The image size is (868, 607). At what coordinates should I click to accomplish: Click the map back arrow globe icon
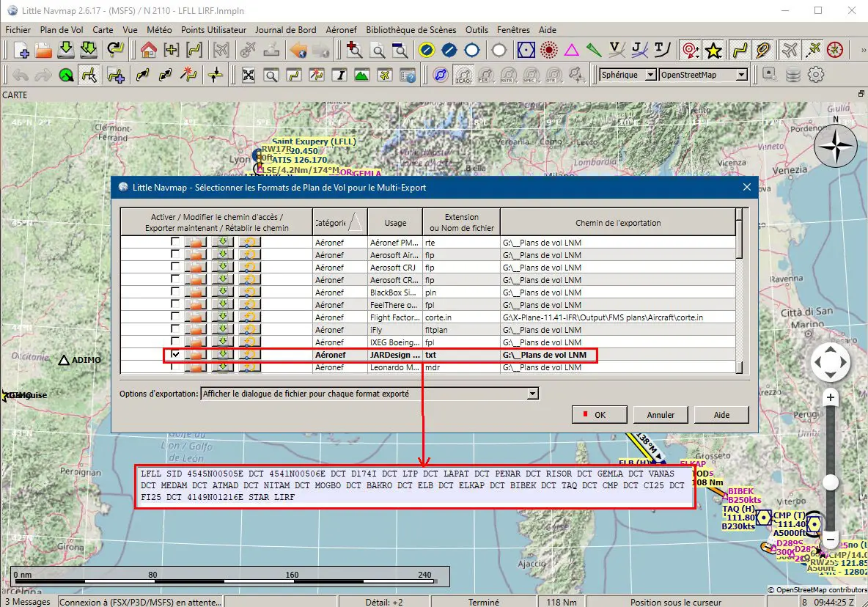tap(298, 51)
